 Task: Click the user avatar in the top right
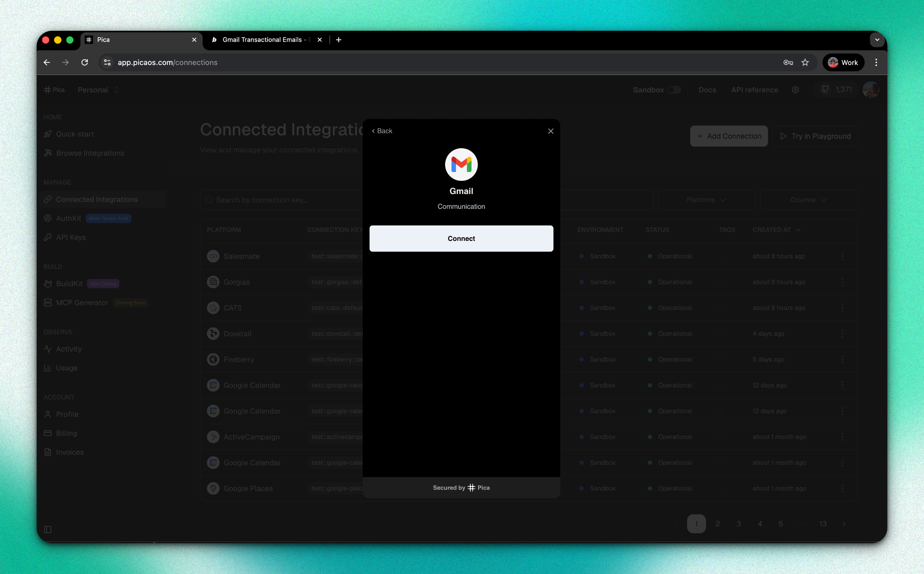(871, 90)
